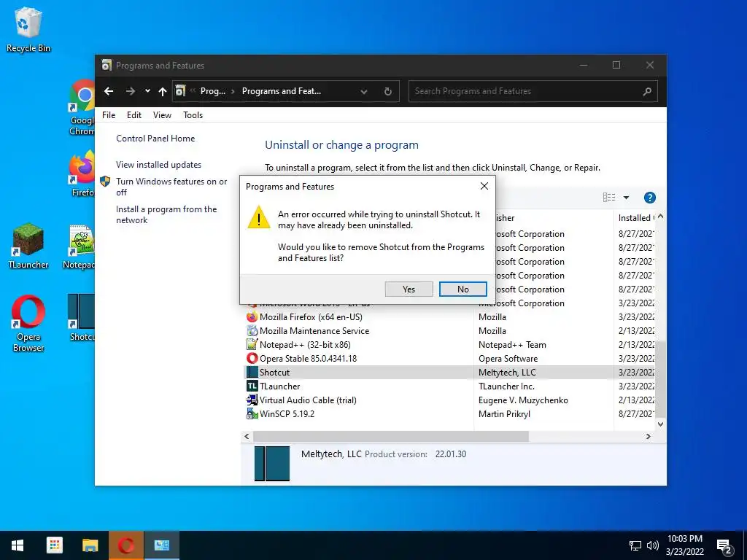Open the View menu
This screenshot has height=560, width=747.
[162, 114]
